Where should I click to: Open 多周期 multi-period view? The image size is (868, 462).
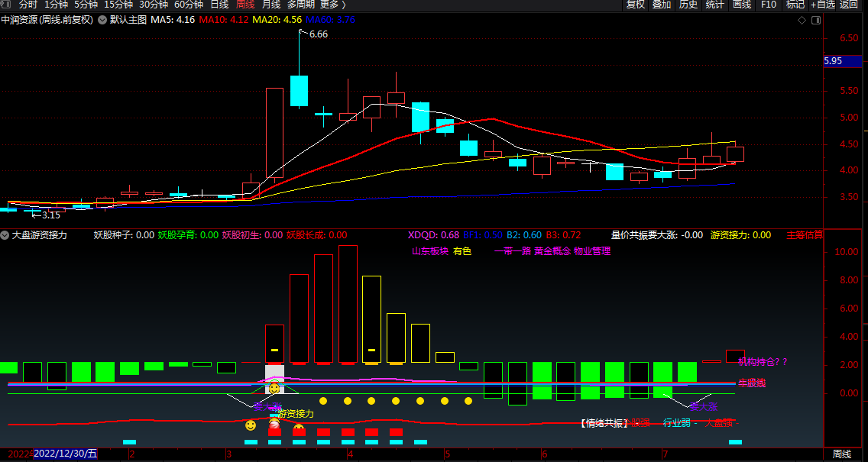(x=300, y=5)
